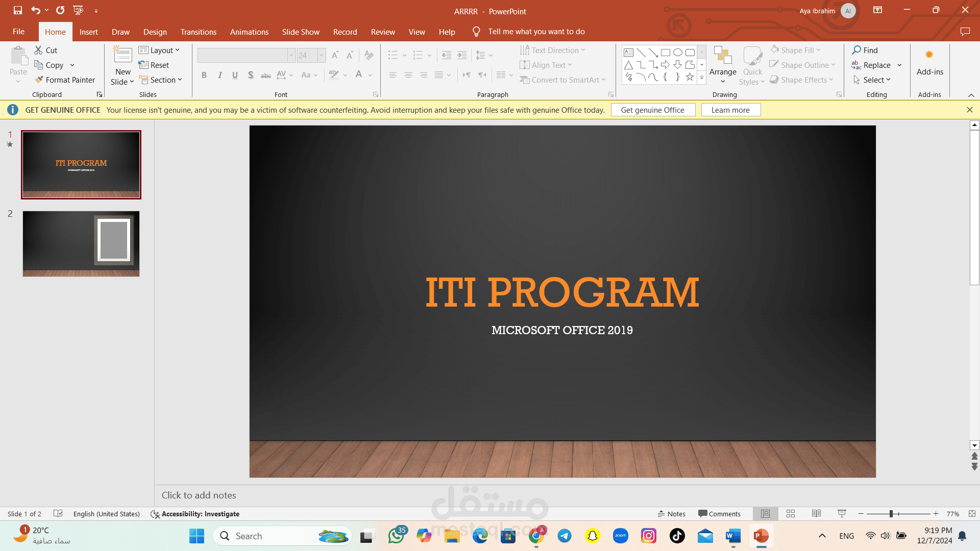This screenshot has width=980, height=551.
Task: Start Slide Show from status bar
Action: coord(842,514)
